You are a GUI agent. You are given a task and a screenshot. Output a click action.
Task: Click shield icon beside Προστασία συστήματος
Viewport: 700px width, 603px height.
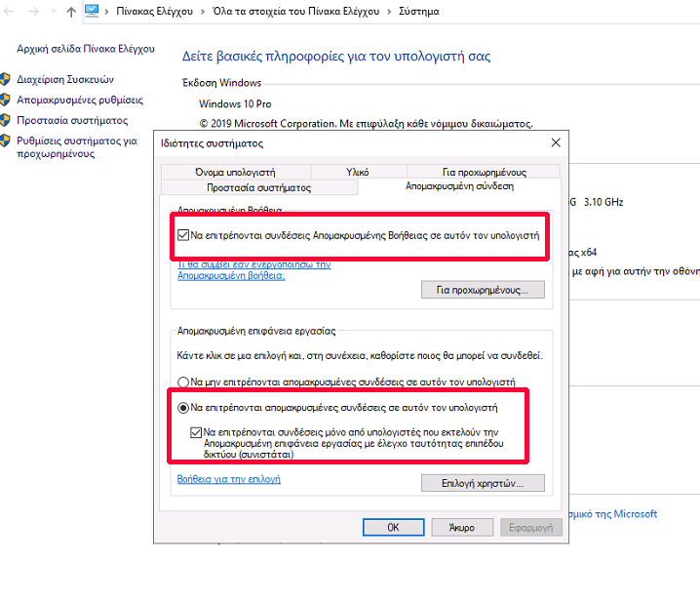6,121
